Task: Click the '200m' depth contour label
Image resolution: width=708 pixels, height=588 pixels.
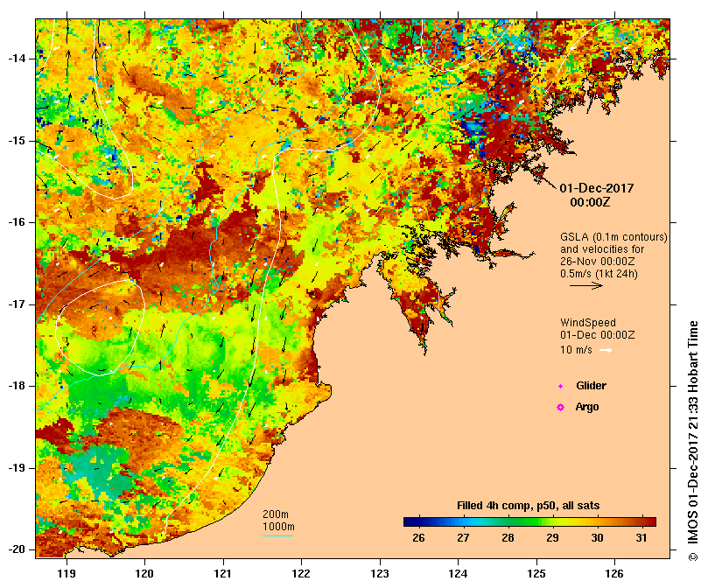Action: [276, 514]
